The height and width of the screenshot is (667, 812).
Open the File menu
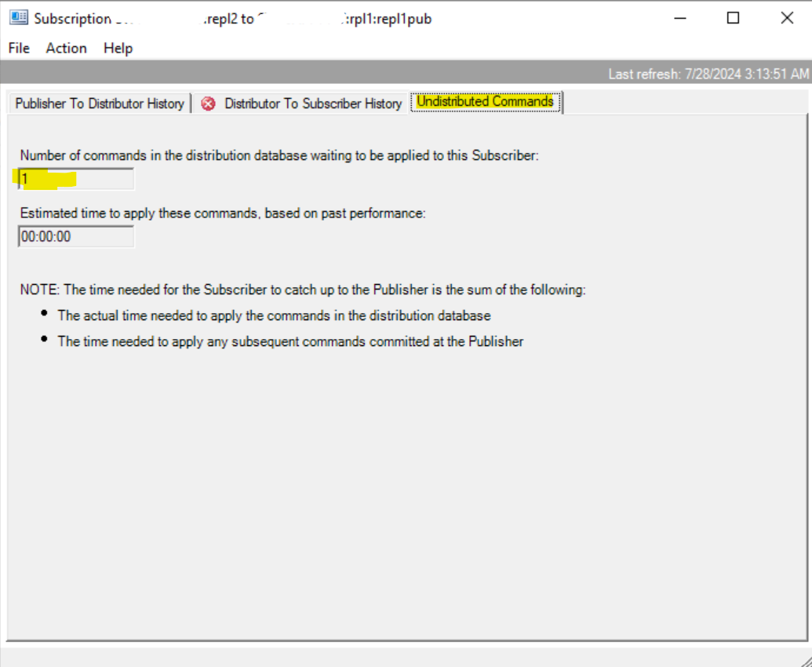[x=19, y=48]
